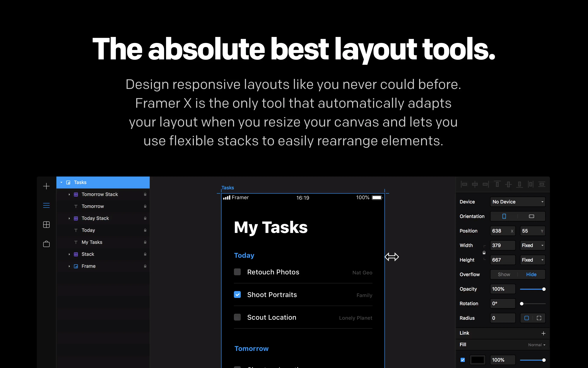Screen dimensions: 588x368
Task: Select portrait orientation icon
Action: click(504, 216)
